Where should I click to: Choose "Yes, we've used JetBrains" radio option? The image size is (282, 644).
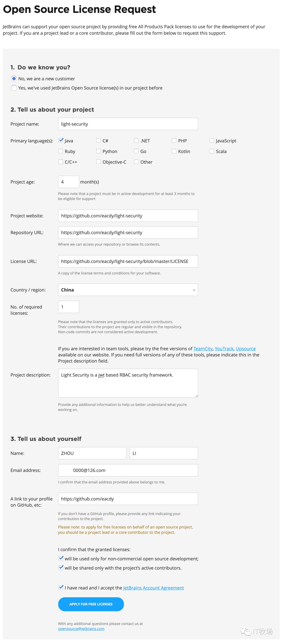point(14,88)
